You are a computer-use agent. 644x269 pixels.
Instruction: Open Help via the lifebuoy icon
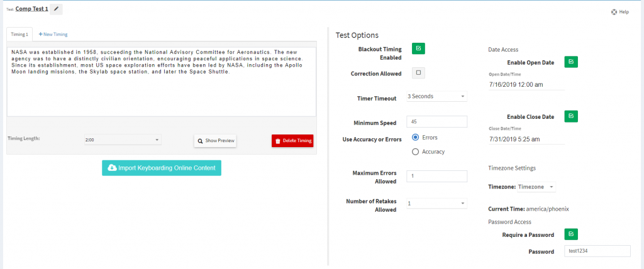coord(614,12)
